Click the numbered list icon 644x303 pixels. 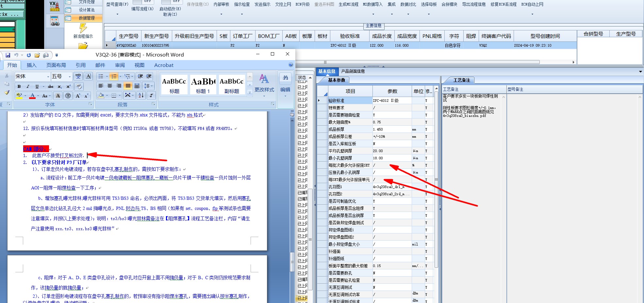[x=114, y=76]
